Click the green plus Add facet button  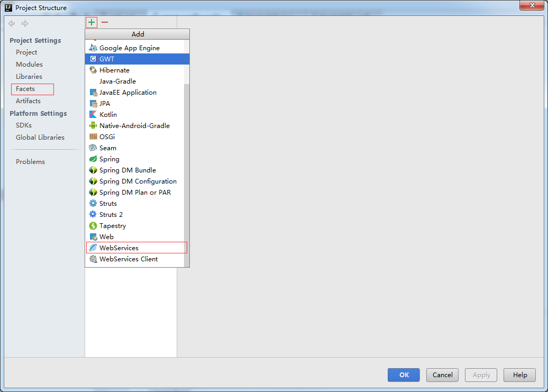tap(91, 22)
